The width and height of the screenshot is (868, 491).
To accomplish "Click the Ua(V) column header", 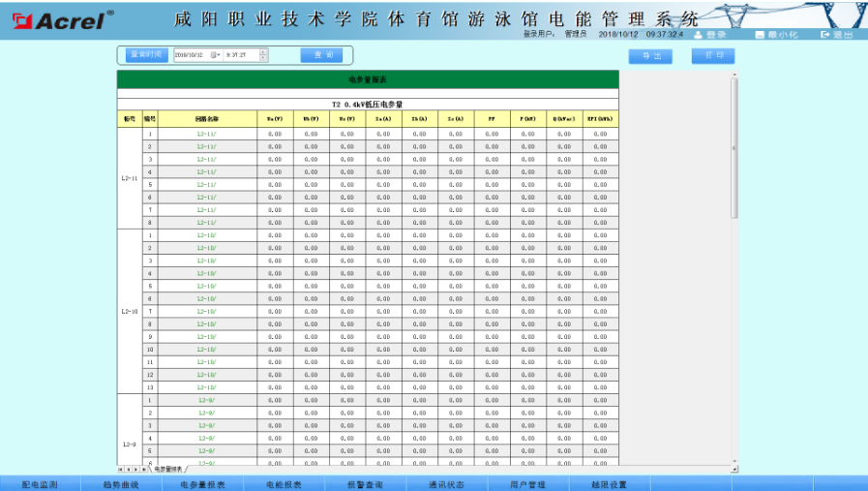I will click(x=275, y=119).
